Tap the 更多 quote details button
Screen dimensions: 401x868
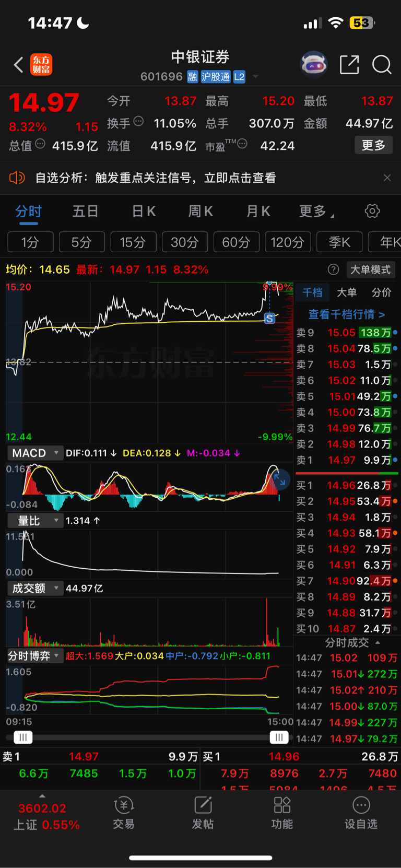(x=373, y=145)
